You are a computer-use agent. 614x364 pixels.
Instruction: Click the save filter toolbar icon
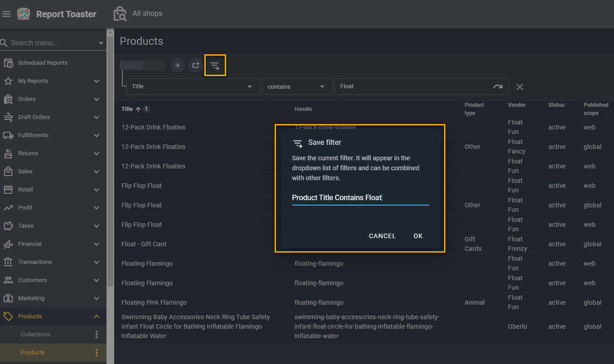click(215, 66)
